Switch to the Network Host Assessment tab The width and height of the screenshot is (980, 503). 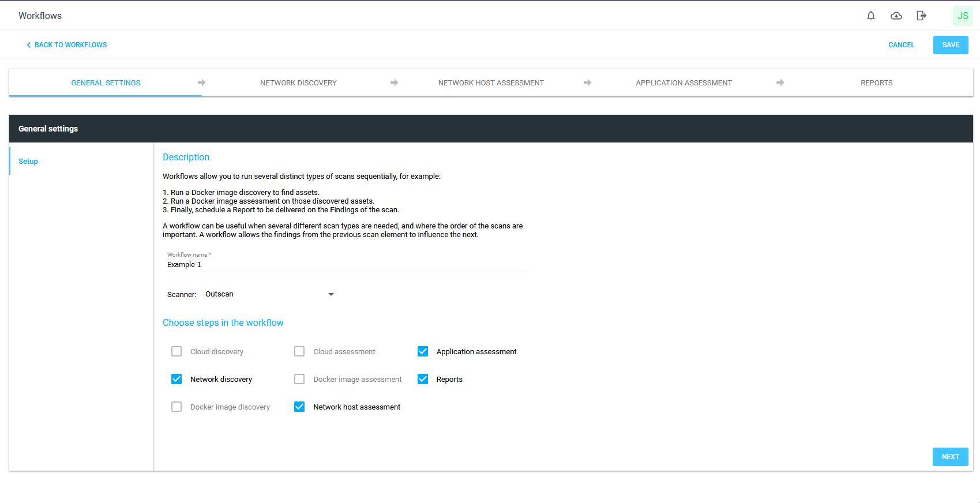(x=491, y=83)
